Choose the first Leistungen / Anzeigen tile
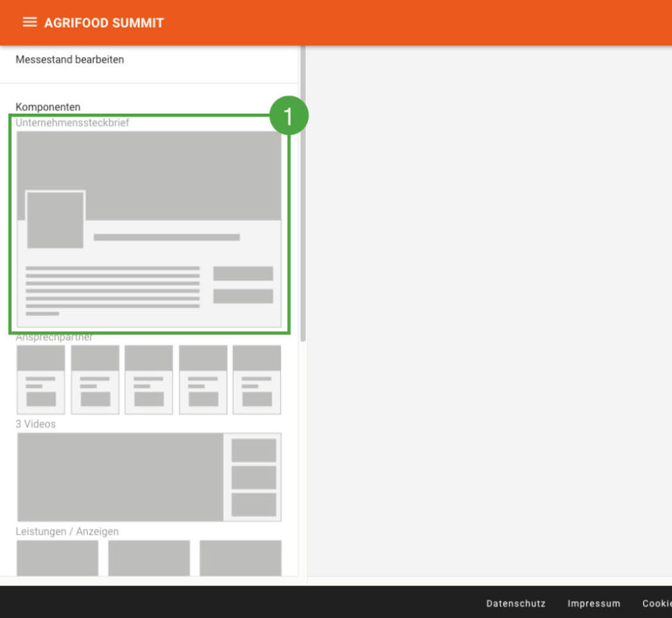This screenshot has height=618, width=672. click(x=57, y=558)
